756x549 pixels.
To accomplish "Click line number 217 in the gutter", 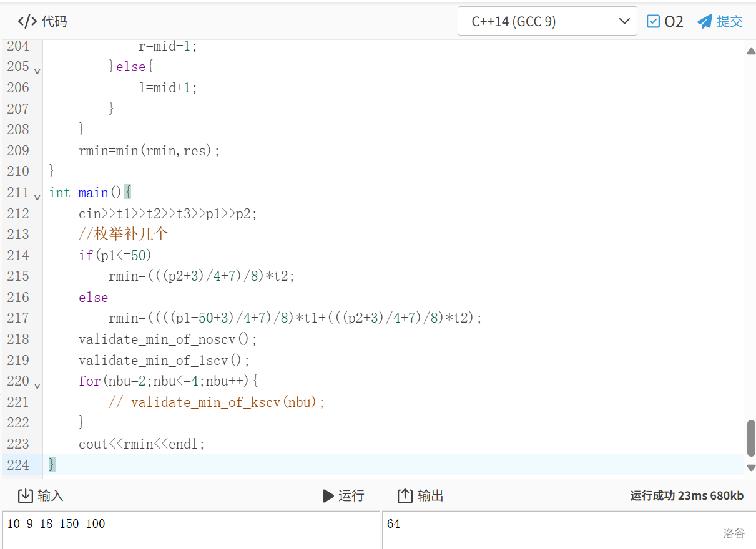I will coord(18,318).
